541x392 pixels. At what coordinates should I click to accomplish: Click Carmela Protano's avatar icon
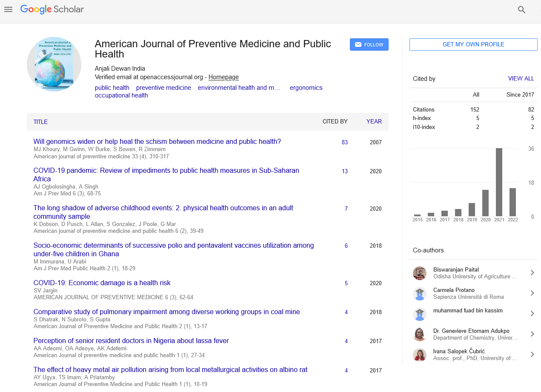(420, 294)
